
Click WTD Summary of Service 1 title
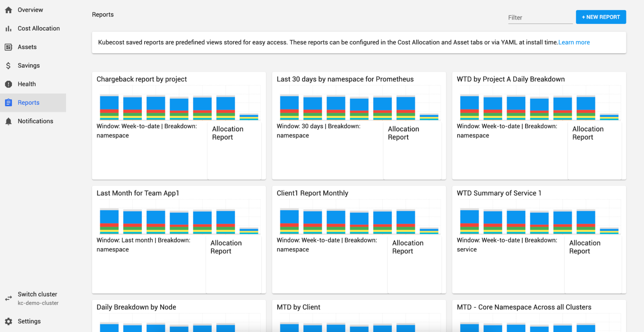(x=499, y=193)
